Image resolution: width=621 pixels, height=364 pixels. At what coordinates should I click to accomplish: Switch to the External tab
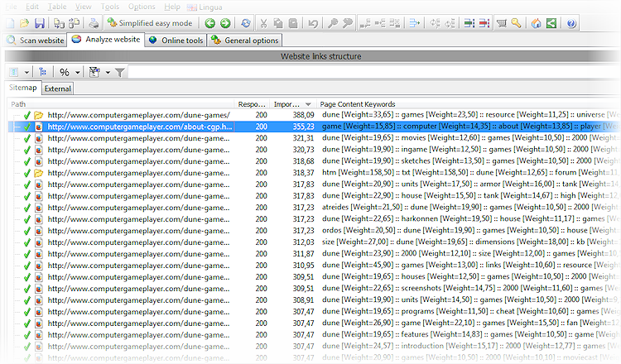tap(58, 89)
